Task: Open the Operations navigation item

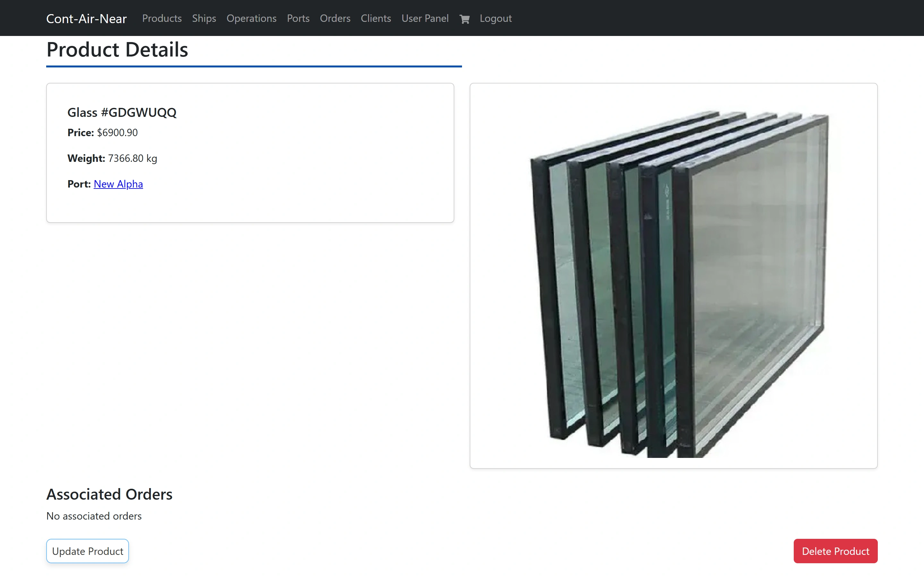Action: tap(251, 18)
